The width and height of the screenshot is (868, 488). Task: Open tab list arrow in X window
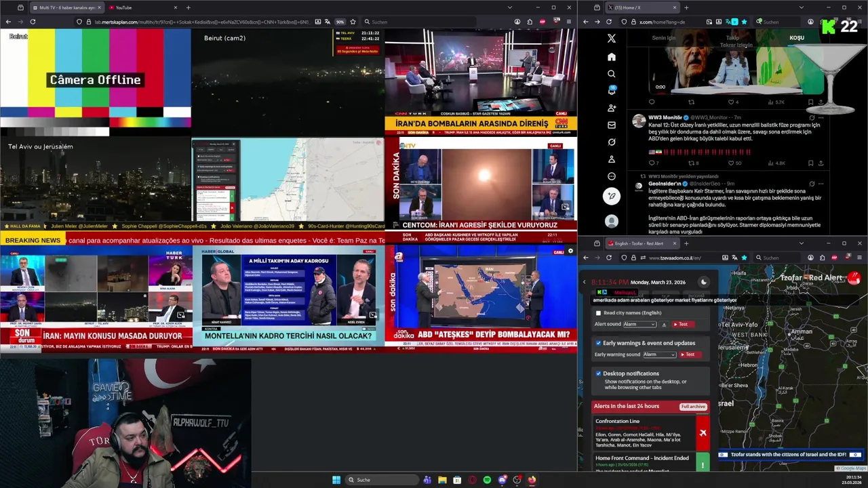click(800, 7)
